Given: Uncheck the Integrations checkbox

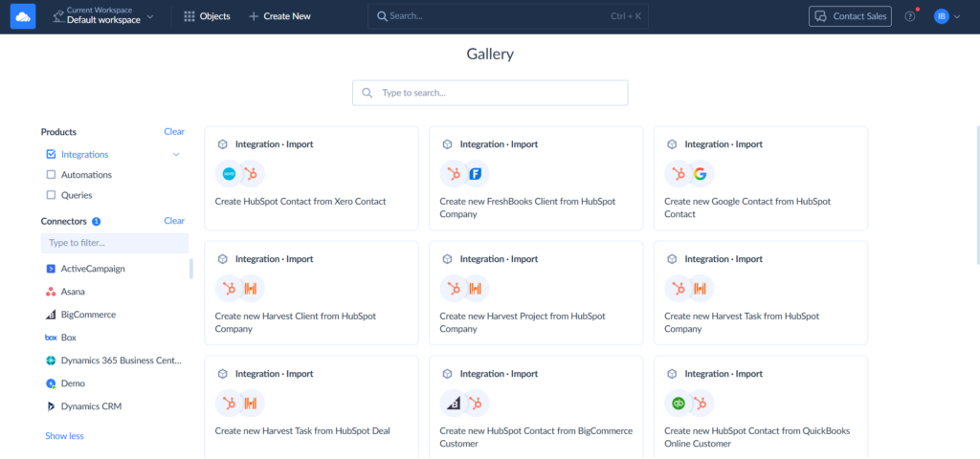Looking at the screenshot, I should 52,154.
